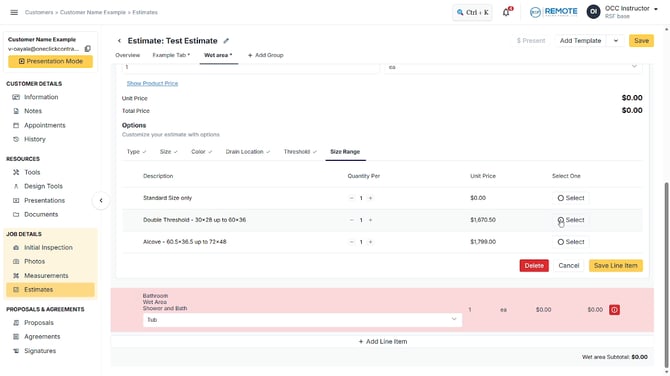Screen dimensions: 670x376
Task: Click the Present button
Action: click(x=531, y=41)
